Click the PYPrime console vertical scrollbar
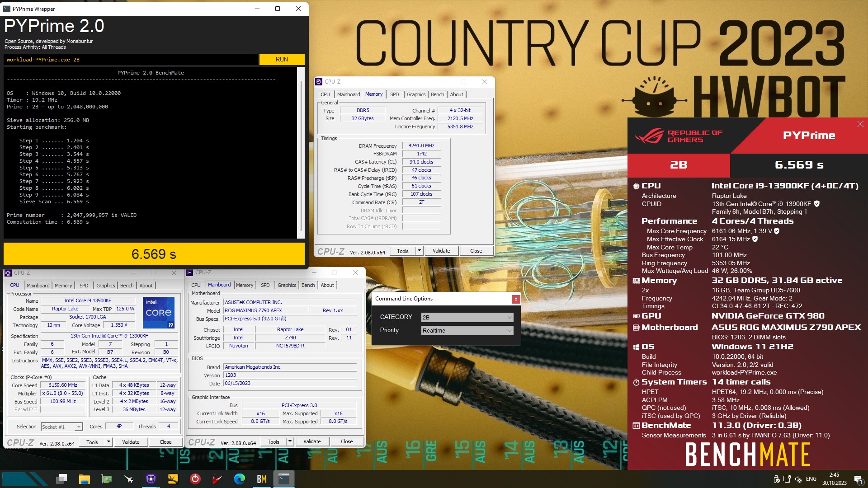 pos(301,153)
